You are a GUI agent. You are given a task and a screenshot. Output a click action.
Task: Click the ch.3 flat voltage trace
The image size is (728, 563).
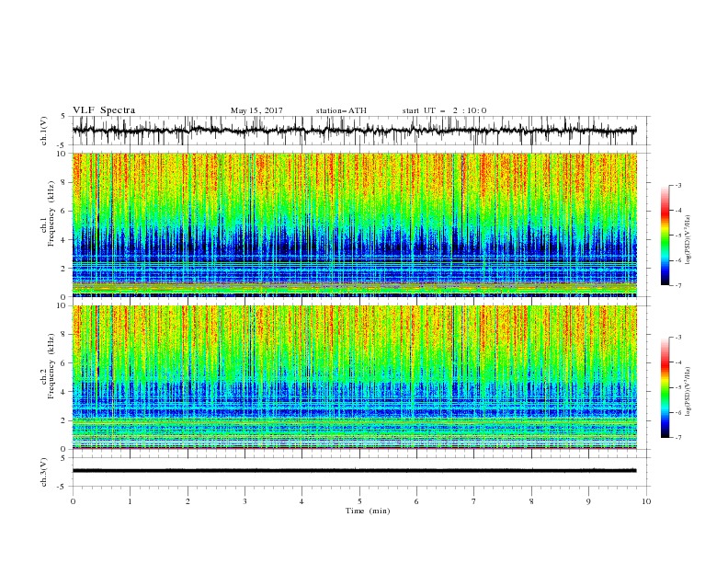coord(354,471)
